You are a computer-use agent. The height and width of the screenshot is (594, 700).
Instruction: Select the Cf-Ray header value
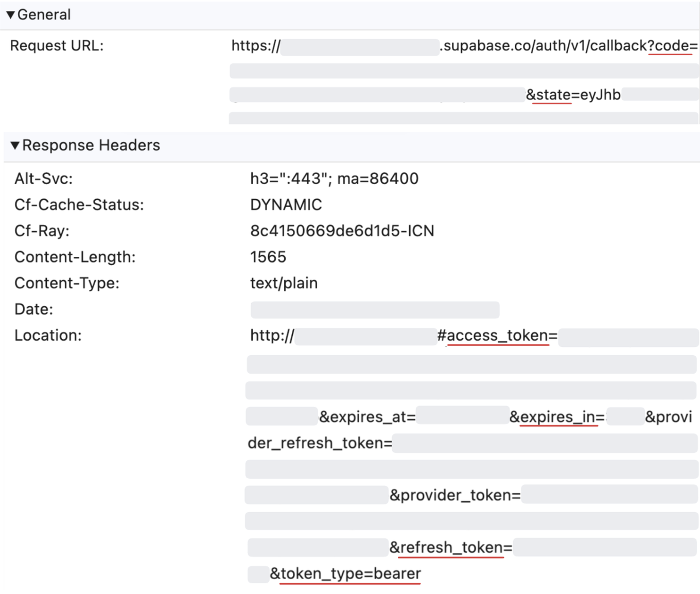tap(342, 231)
